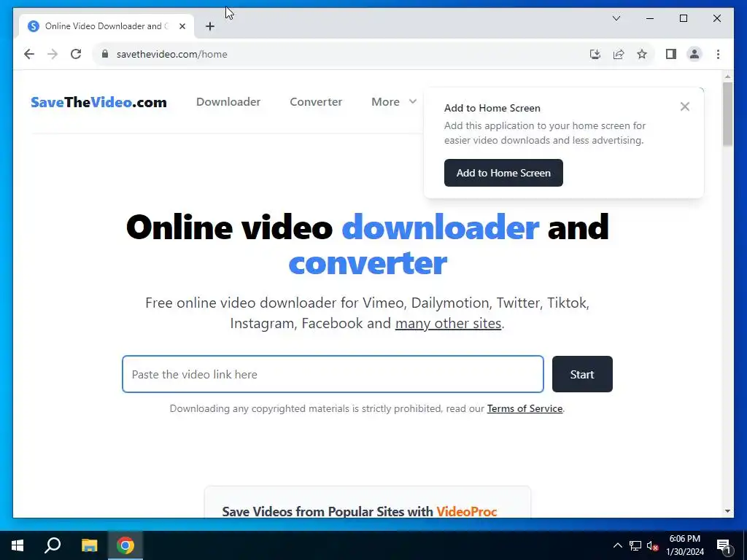This screenshot has height=560, width=747.
Task: Click the VideoProc link text
Action: click(x=466, y=511)
